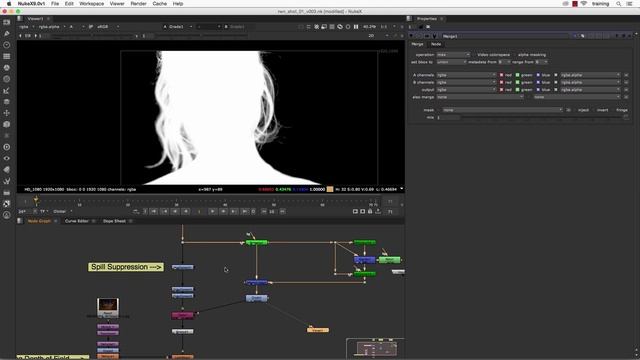The height and width of the screenshot is (360, 640).
Task: Open the Image nodes toolbar icon
Action: [x=7, y=22]
